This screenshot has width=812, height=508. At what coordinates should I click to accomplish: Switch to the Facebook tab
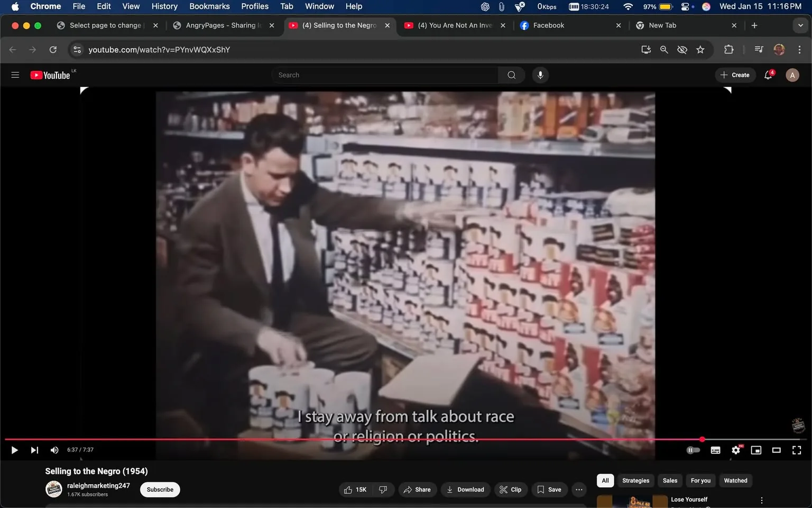click(550, 25)
